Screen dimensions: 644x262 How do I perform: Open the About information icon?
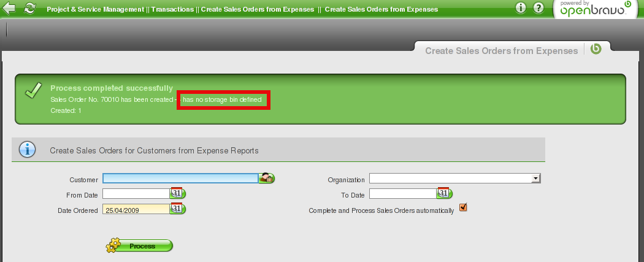click(521, 8)
